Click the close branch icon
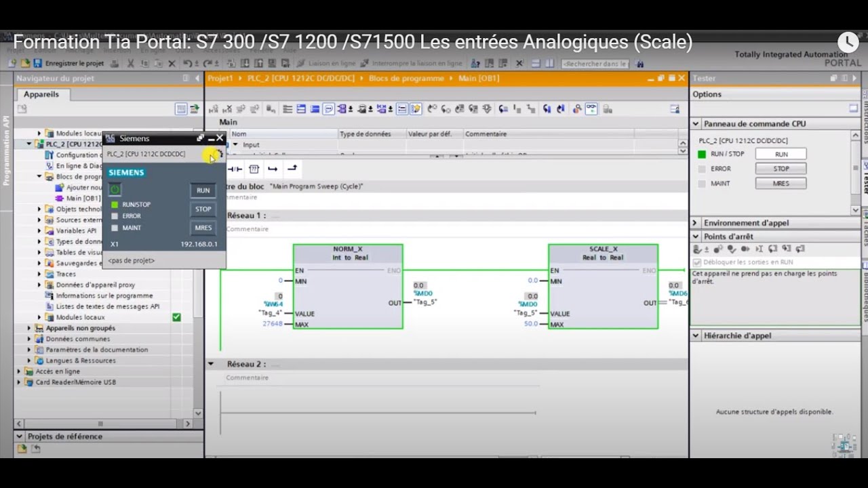This screenshot has width=868, height=488. pos(292,169)
